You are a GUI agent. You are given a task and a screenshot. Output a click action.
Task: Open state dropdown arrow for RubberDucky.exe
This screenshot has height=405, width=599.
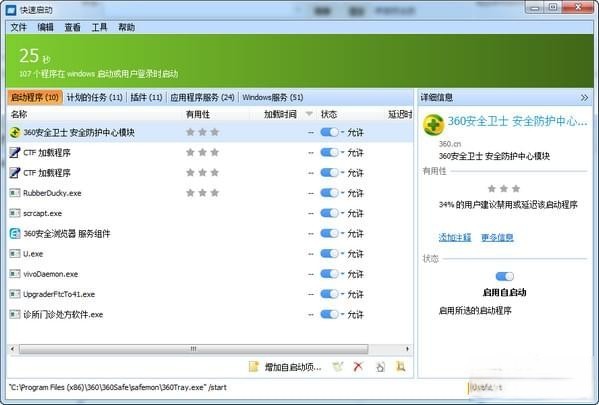coord(342,193)
